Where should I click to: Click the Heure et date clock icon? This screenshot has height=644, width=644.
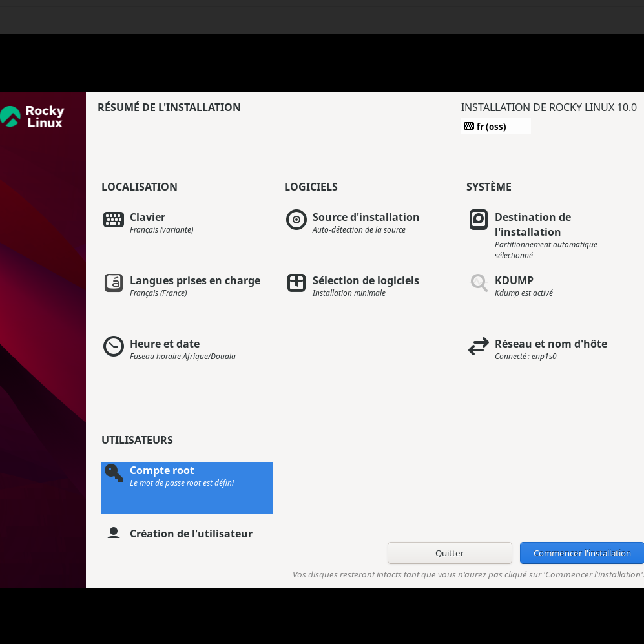[113, 346]
